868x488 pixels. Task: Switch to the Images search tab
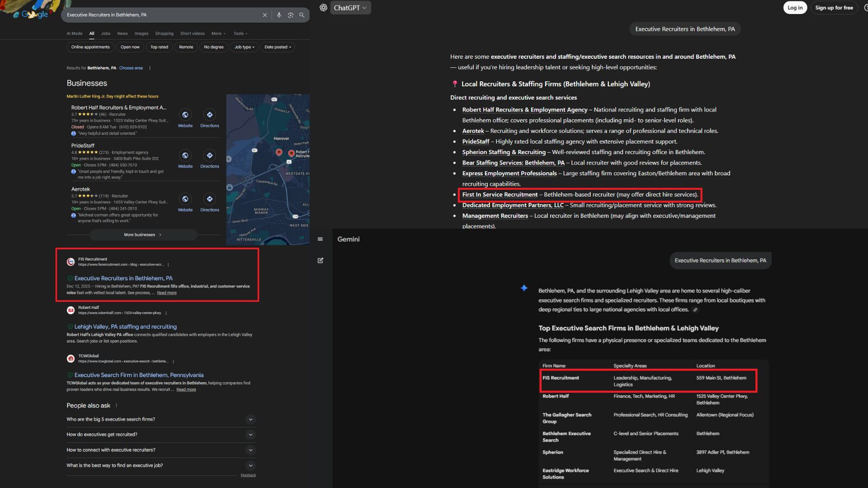pyautogui.click(x=142, y=34)
